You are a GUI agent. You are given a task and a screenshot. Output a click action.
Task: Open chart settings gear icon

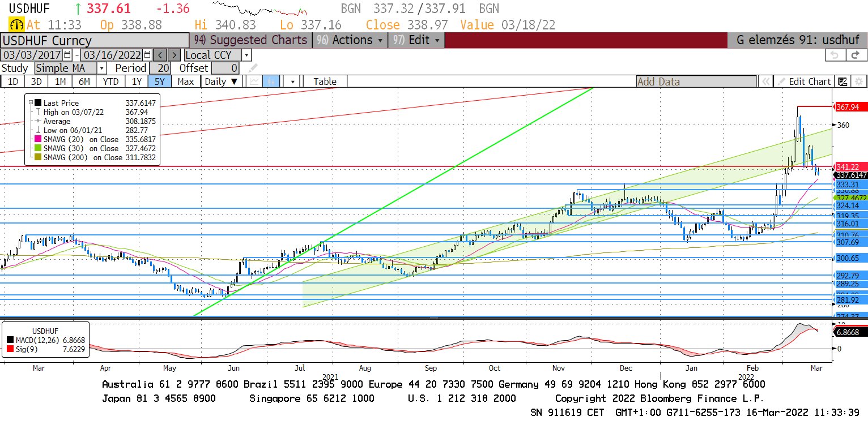[860, 81]
